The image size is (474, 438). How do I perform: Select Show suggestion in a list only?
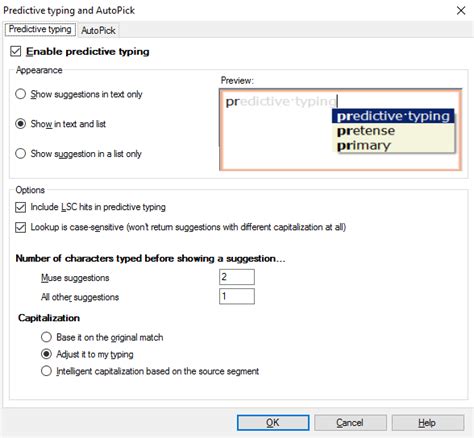(21, 154)
